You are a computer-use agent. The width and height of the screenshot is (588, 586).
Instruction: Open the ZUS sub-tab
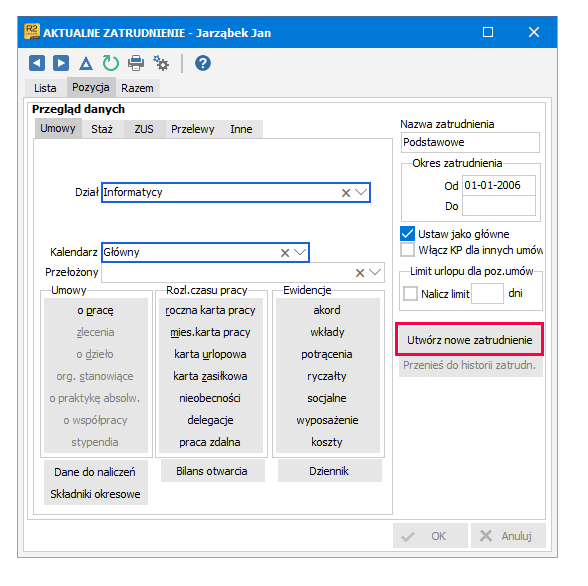(x=144, y=129)
